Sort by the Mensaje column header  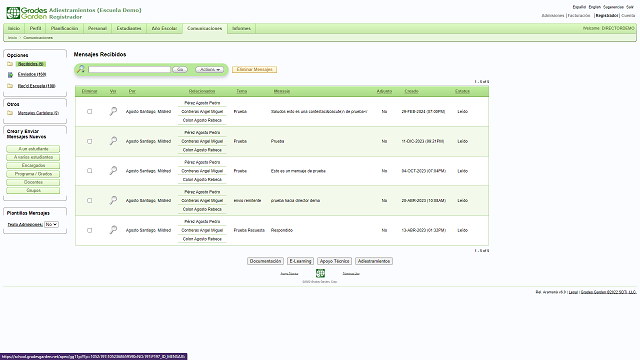(x=282, y=91)
